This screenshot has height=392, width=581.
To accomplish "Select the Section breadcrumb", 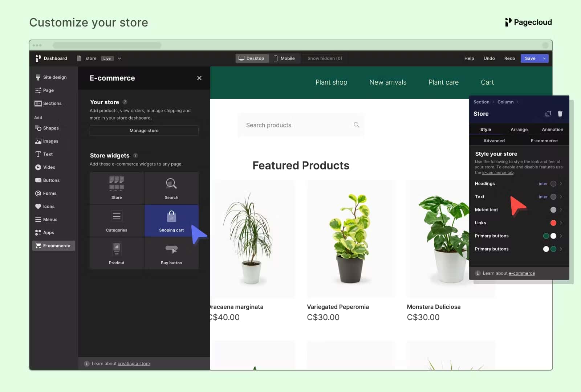I will (482, 102).
